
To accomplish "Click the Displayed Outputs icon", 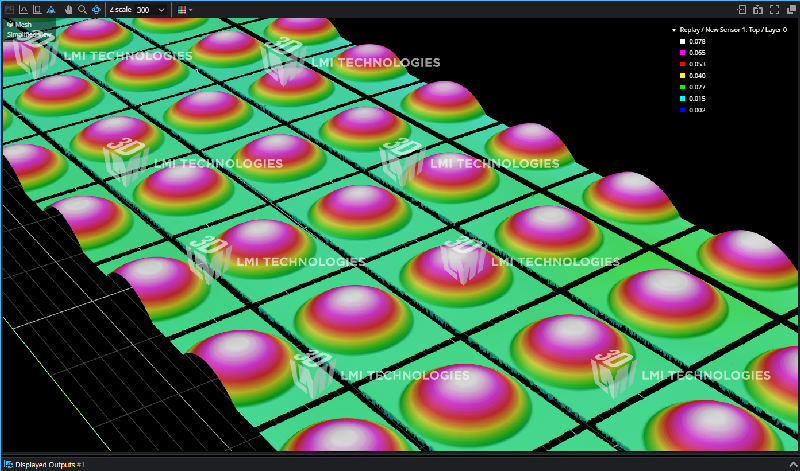I will click(x=8, y=464).
